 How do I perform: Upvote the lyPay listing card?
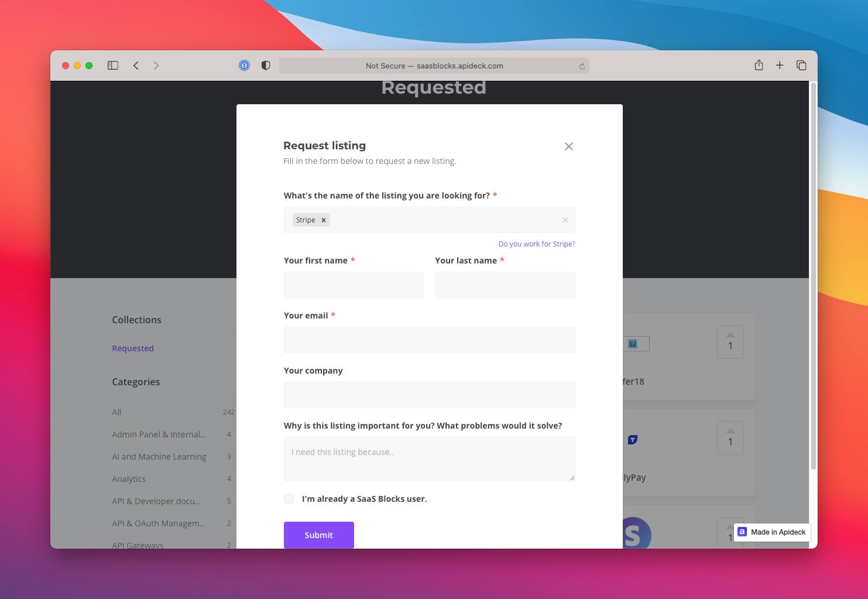pos(730,438)
